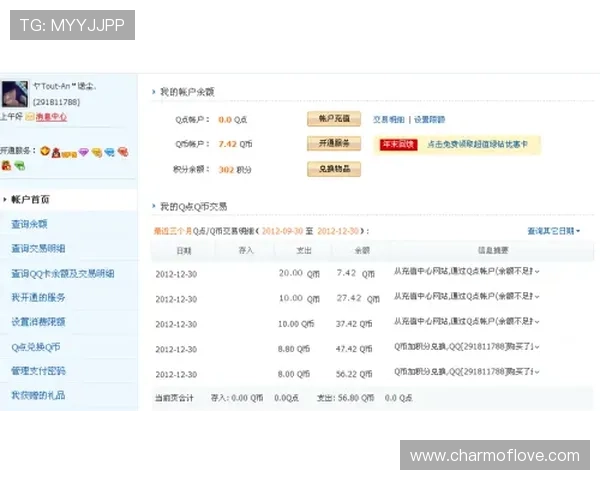Click the 余额 column header
This screenshot has width=600, height=480.
click(362, 250)
